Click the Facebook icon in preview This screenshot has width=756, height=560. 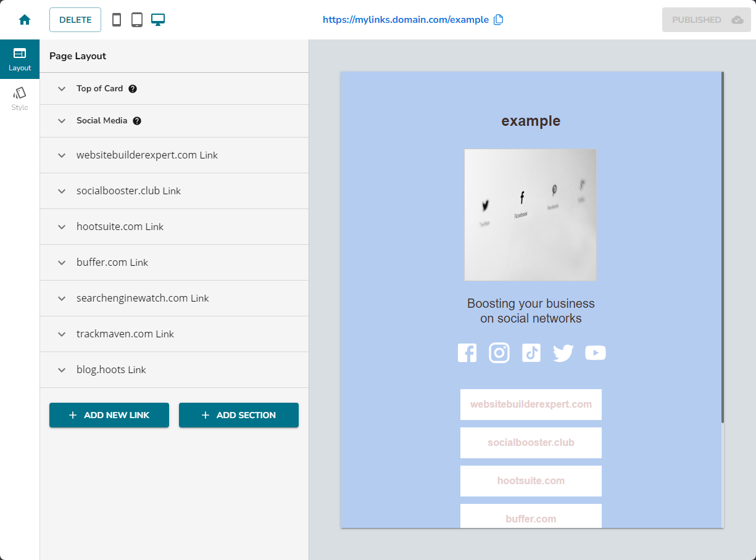coord(467,353)
